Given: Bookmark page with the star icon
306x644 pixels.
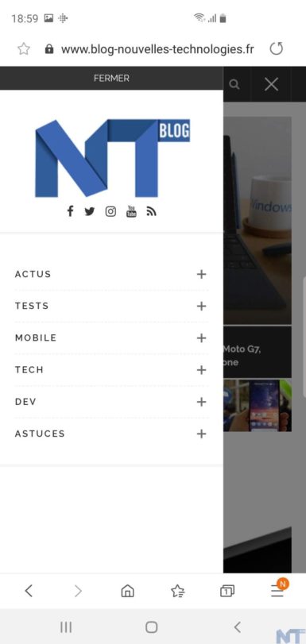Looking at the screenshot, I should [23, 49].
